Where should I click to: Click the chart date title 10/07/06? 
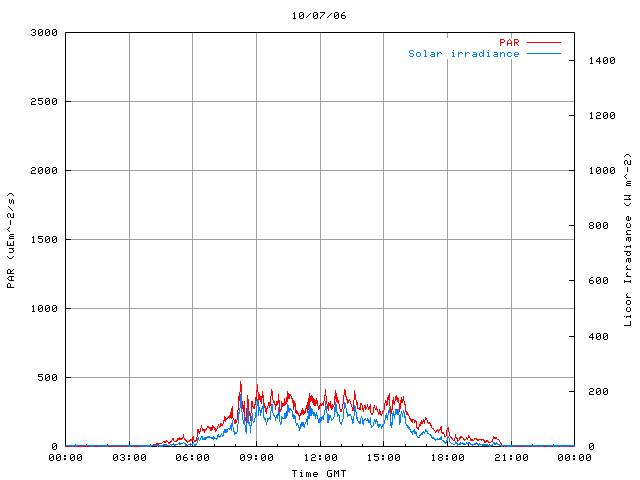click(319, 16)
